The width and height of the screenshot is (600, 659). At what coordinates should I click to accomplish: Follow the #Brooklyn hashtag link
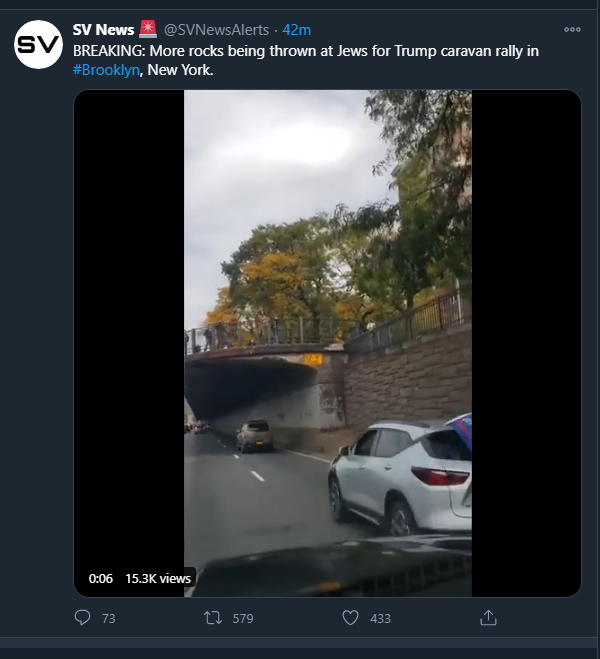[x=106, y=70]
